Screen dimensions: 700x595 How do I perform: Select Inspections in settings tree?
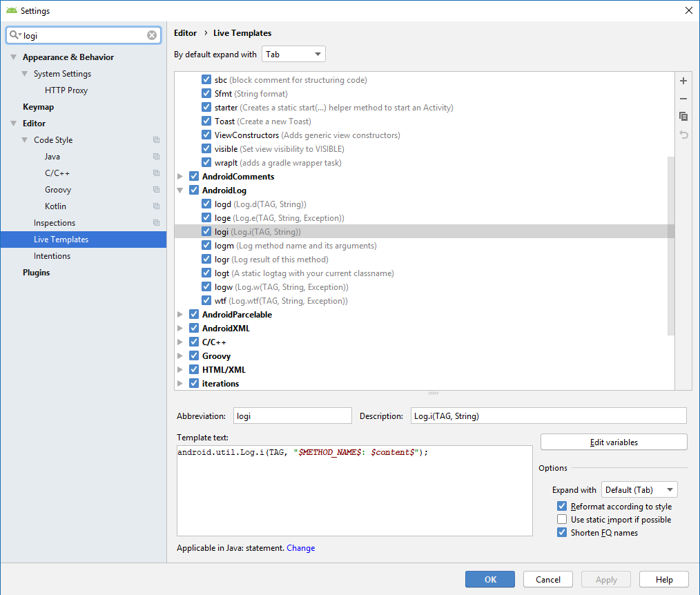(x=55, y=223)
